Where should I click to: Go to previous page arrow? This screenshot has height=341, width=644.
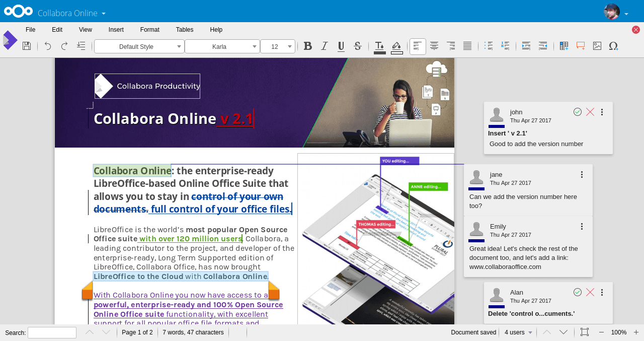pyautogui.click(x=547, y=332)
